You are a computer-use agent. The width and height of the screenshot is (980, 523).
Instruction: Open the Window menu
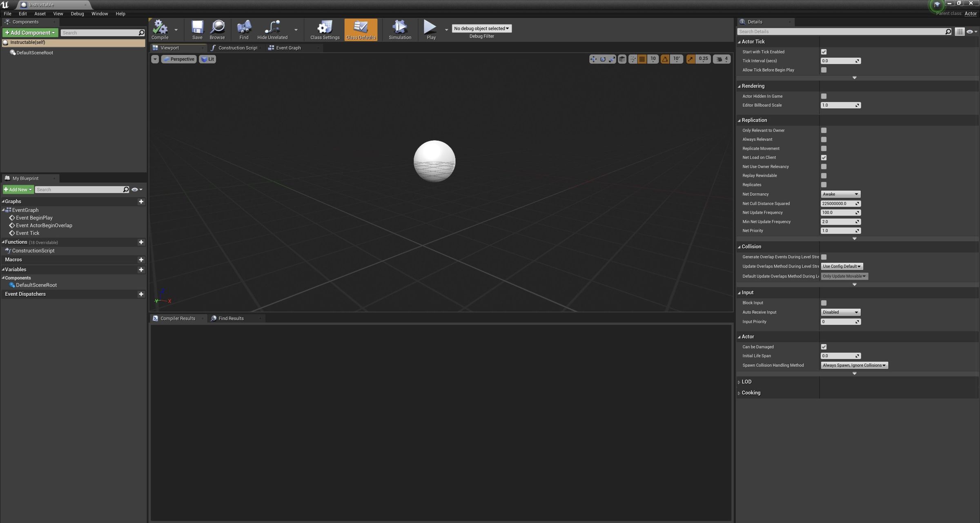[x=100, y=13]
